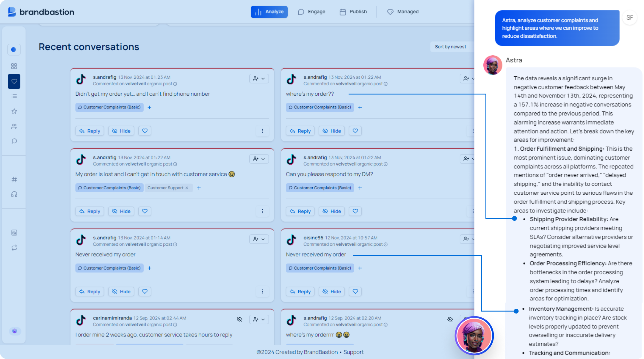The width and height of the screenshot is (644, 359).
Task: Remove the Customer Support tag with its x
Action: point(187,188)
